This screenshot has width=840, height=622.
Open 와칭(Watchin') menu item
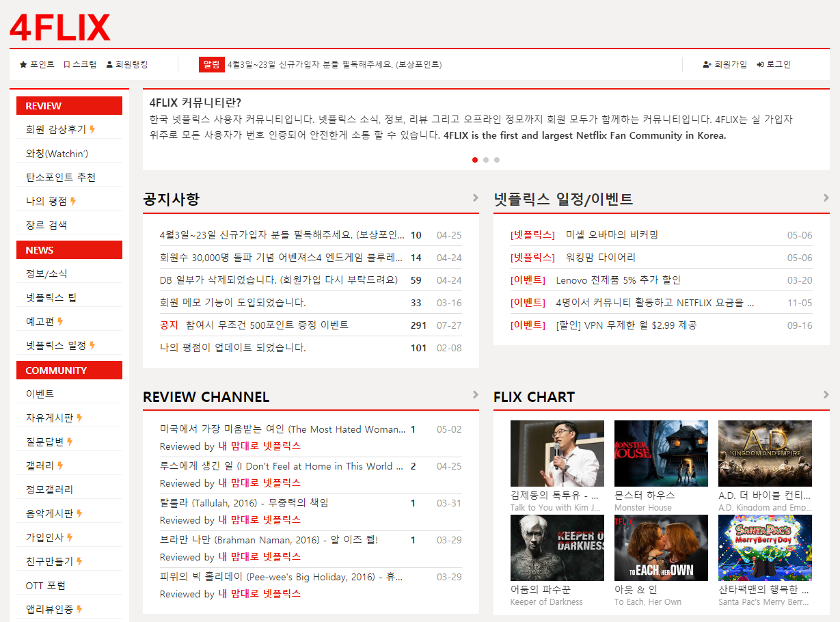click(x=57, y=153)
